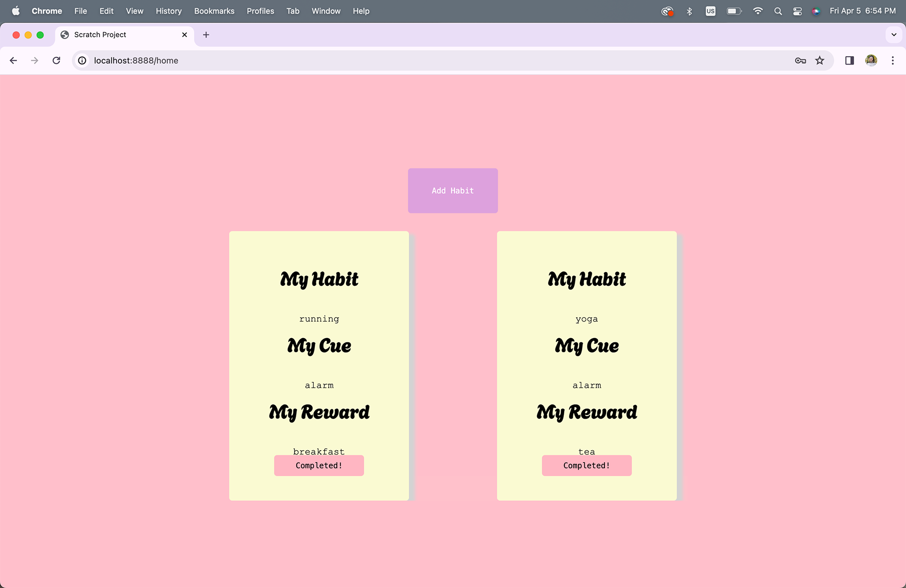Open the Wi-Fi status menu
The image size is (906, 588).
(x=758, y=11)
